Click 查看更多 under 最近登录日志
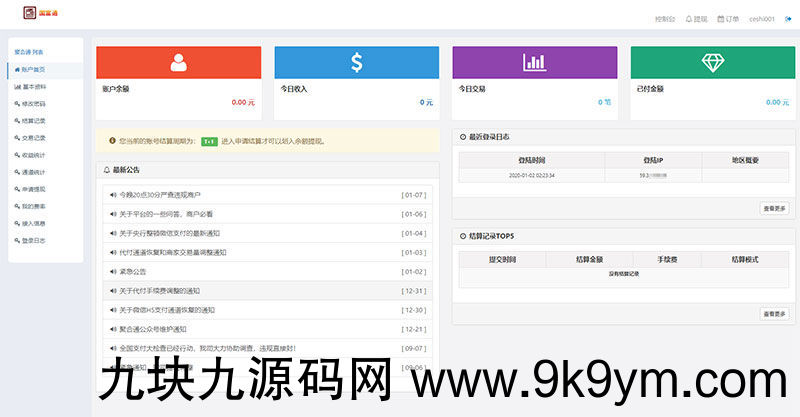The width and height of the screenshot is (800, 417). click(774, 209)
